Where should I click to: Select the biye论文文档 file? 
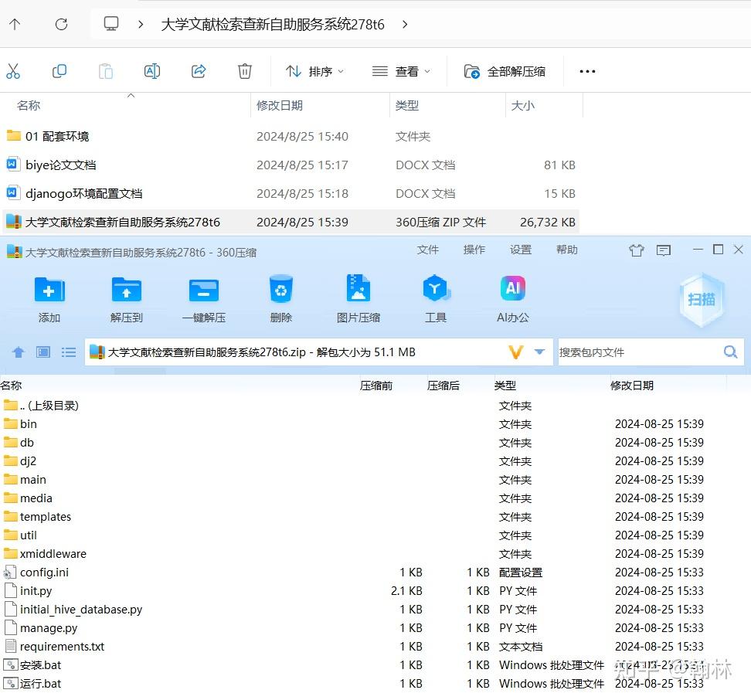coord(61,165)
